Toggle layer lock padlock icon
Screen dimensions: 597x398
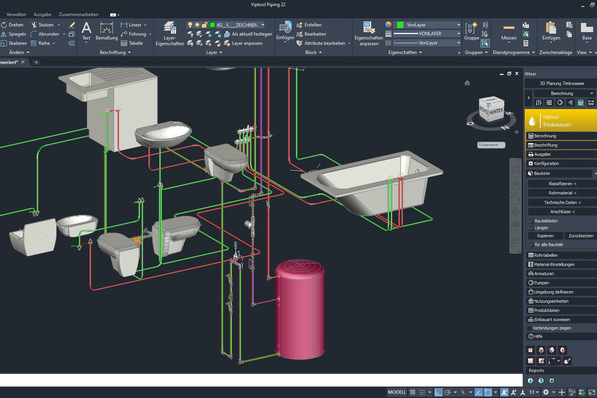coord(205,25)
